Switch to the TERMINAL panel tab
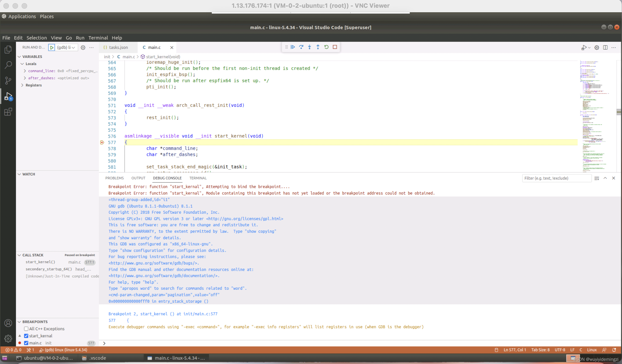Viewport: 622px width, 364px height. [198, 178]
